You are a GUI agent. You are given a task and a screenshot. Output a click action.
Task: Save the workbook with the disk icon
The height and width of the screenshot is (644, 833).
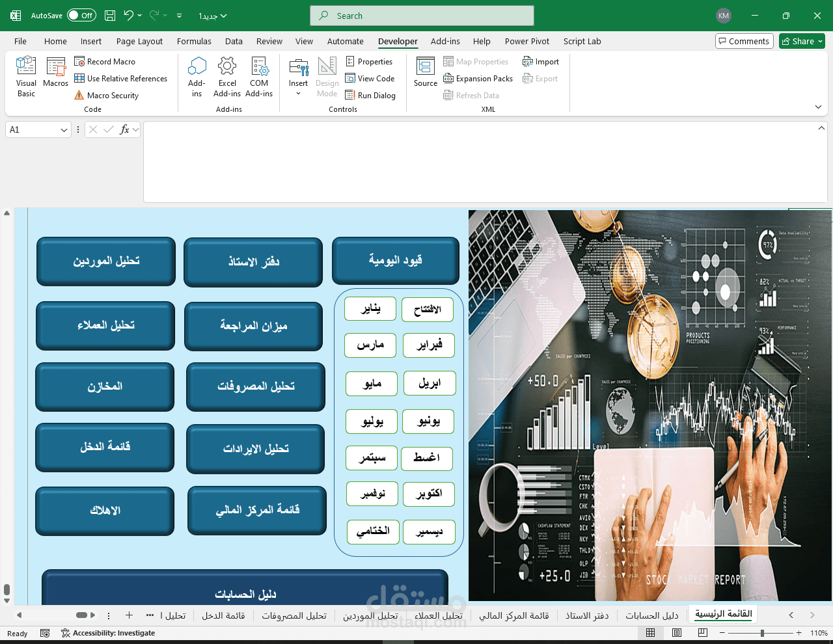110,16
